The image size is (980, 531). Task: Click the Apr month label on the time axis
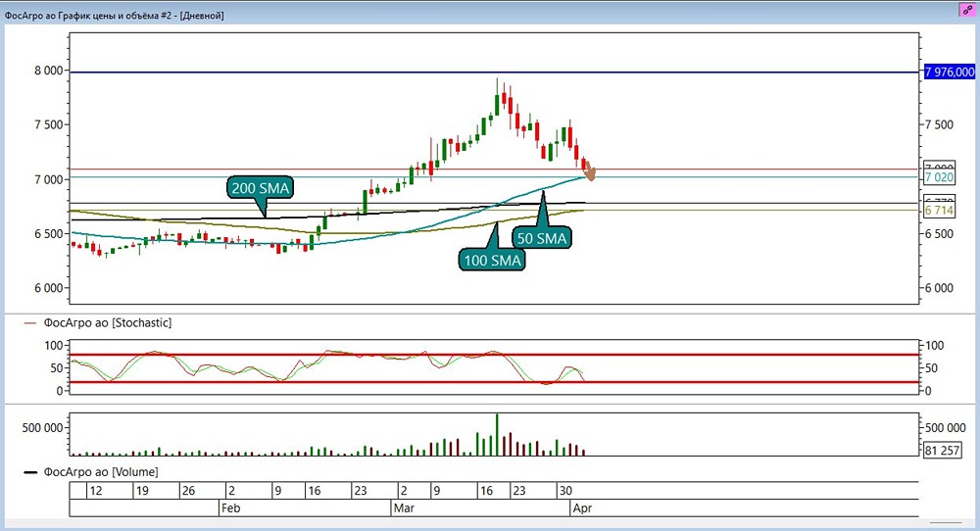(x=582, y=507)
